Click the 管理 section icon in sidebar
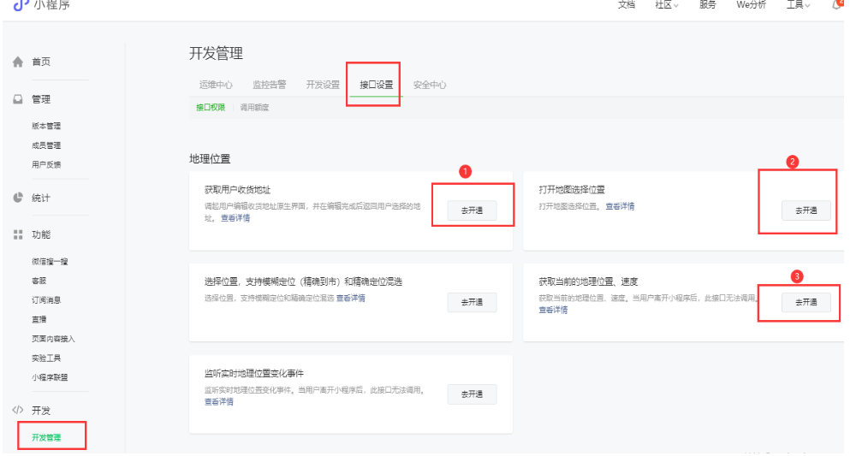Image resolution: width=868 pixels, height=456 pixels. 17,99
